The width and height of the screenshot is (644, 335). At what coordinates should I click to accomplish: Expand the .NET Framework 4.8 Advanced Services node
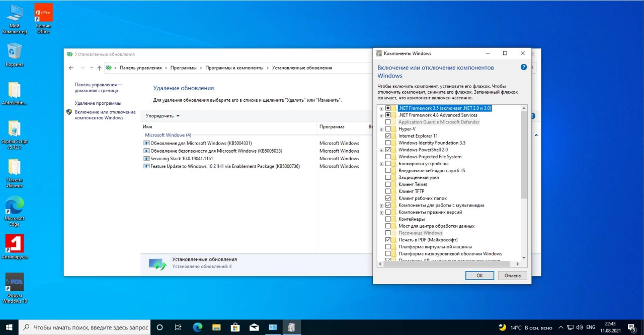click(381, 115)
